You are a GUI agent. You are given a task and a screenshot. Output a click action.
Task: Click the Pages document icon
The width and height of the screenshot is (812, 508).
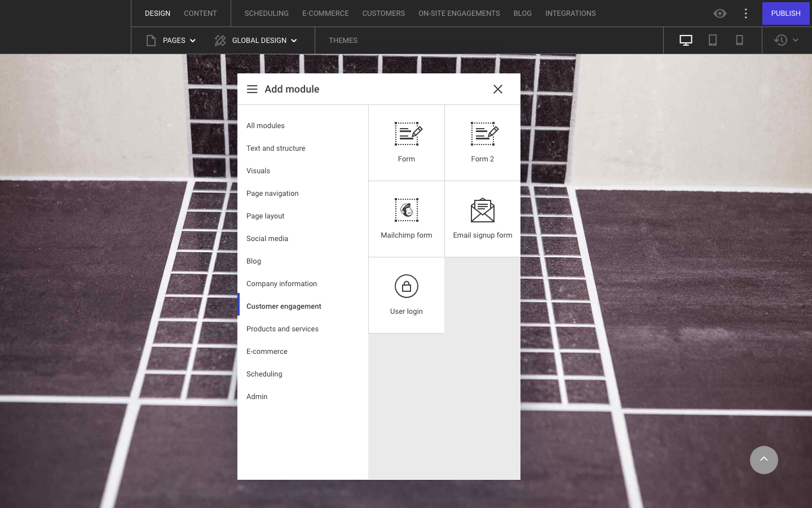[150, 40]
